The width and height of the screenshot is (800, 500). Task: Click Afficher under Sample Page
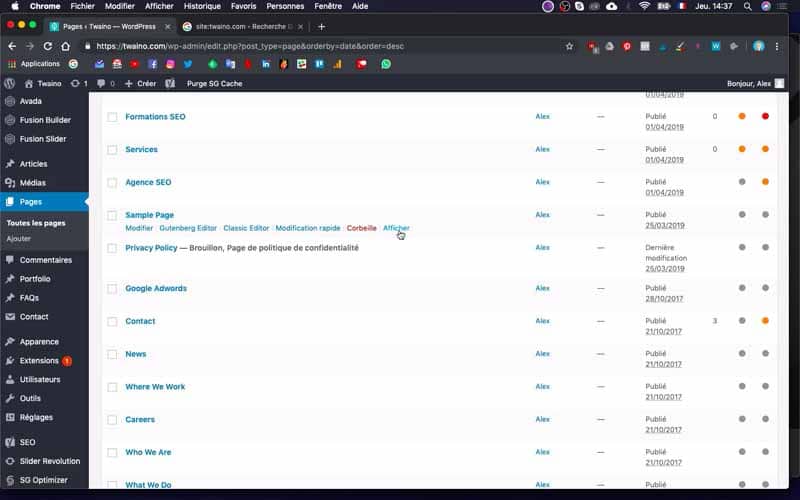point(396,228)
